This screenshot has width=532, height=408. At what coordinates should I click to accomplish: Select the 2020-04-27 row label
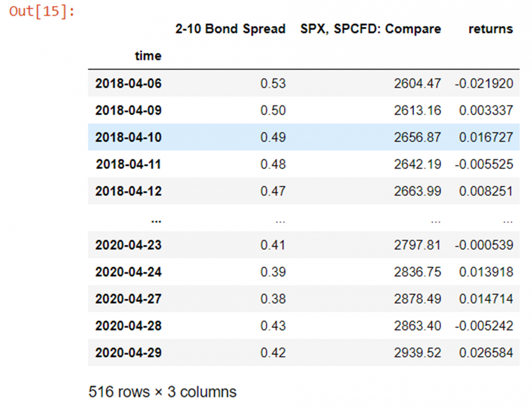[x=128, y=299]
